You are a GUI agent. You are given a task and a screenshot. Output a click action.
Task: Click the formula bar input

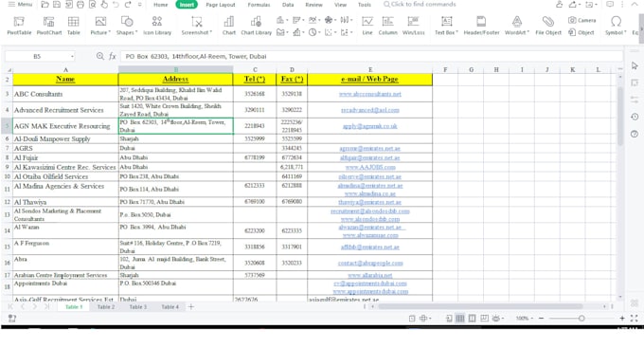click(x=371, y=56)
